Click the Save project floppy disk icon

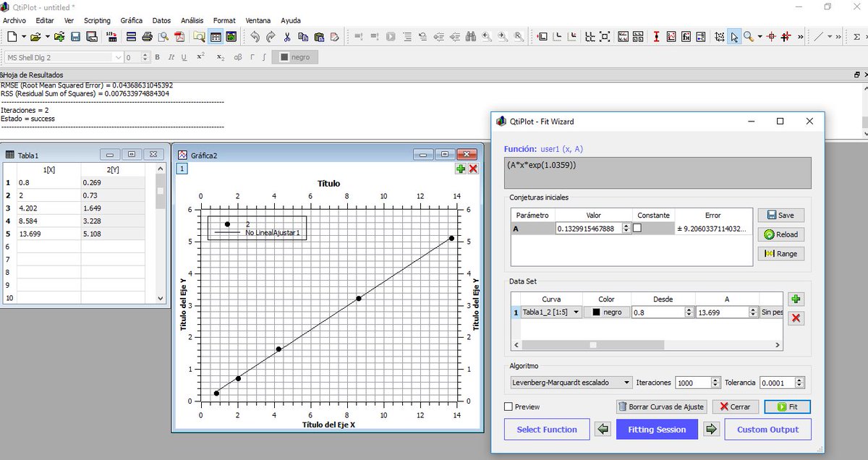(x=75, y=36)
